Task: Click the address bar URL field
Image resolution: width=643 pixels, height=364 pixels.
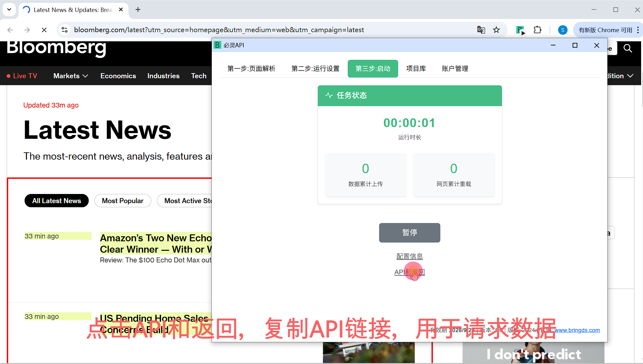Action: click(x=219, y=30)
